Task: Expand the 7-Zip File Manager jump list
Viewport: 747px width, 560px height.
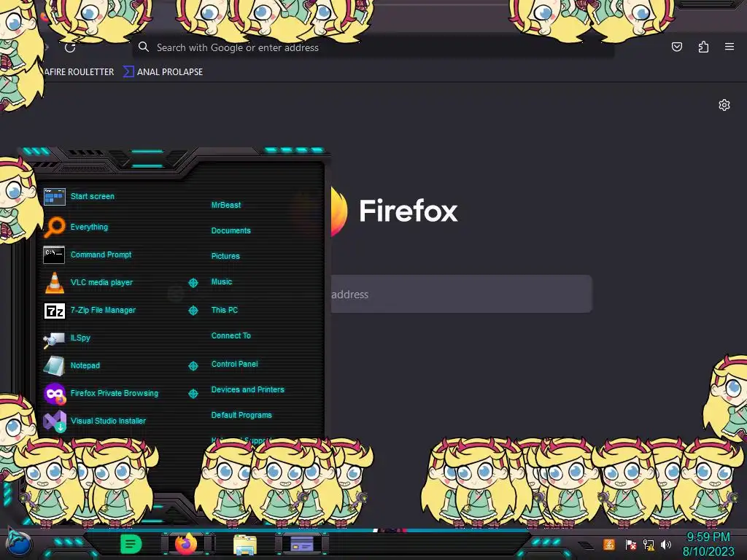Action: pos(193,311)
